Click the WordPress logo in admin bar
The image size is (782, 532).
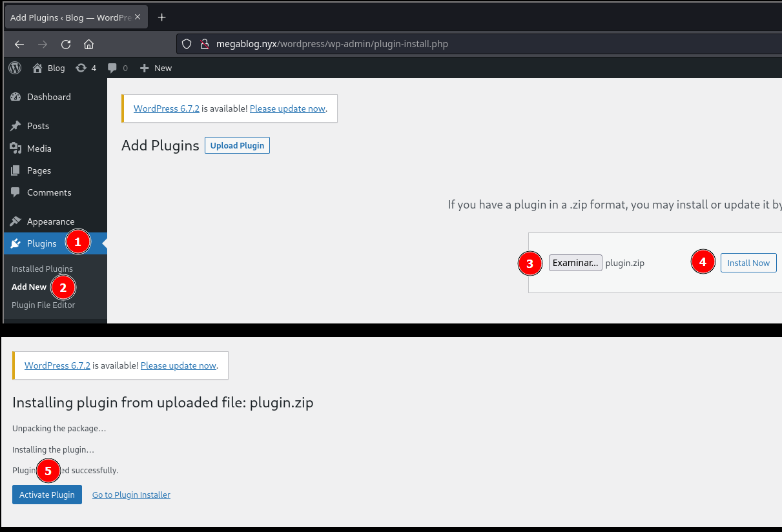[15, 68]
